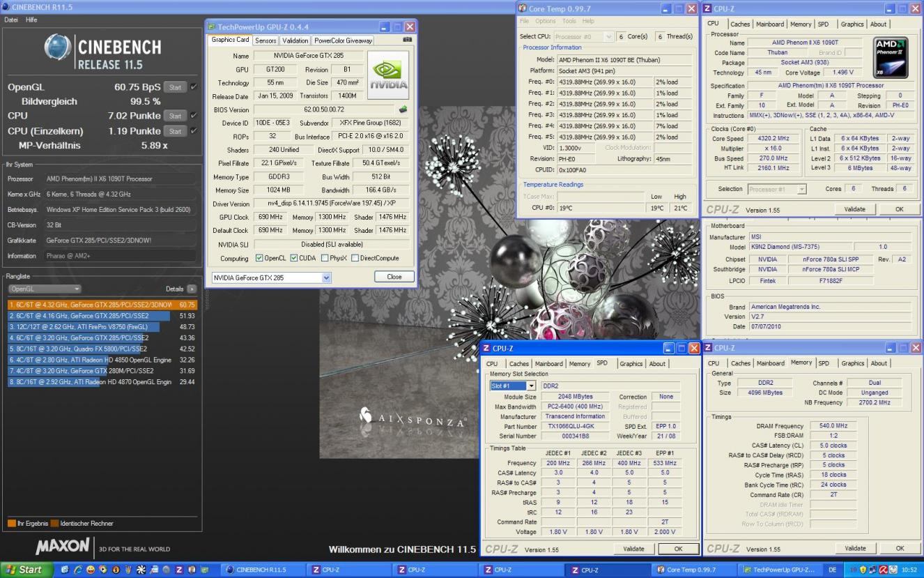This screenshot has width=924, height=578.
Task: Click the GPU-Z screenshot camera icon
Action: 407,40
